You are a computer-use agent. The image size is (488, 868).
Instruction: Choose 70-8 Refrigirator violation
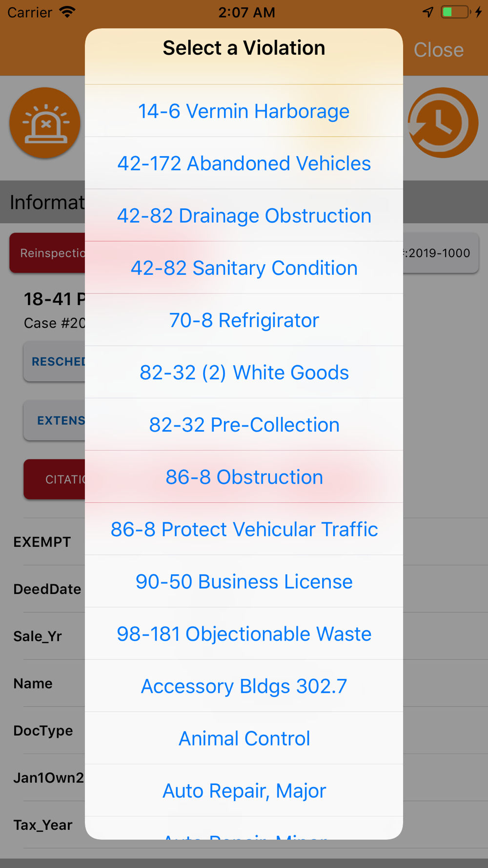click(x=244, y=320)
